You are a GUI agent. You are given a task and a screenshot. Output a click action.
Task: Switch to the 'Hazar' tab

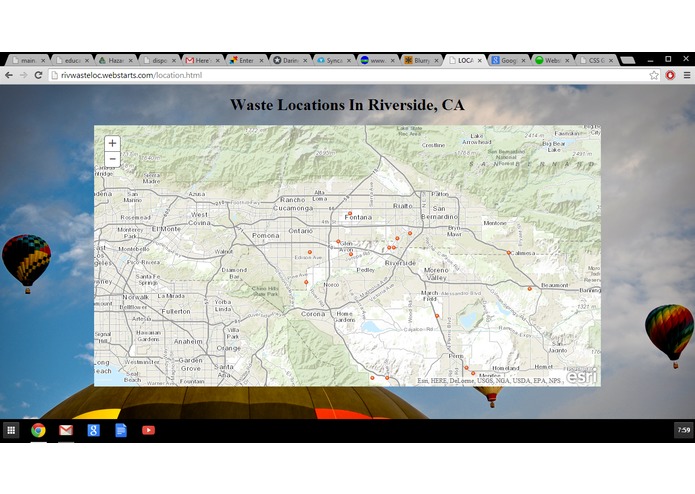pos(114,60)
